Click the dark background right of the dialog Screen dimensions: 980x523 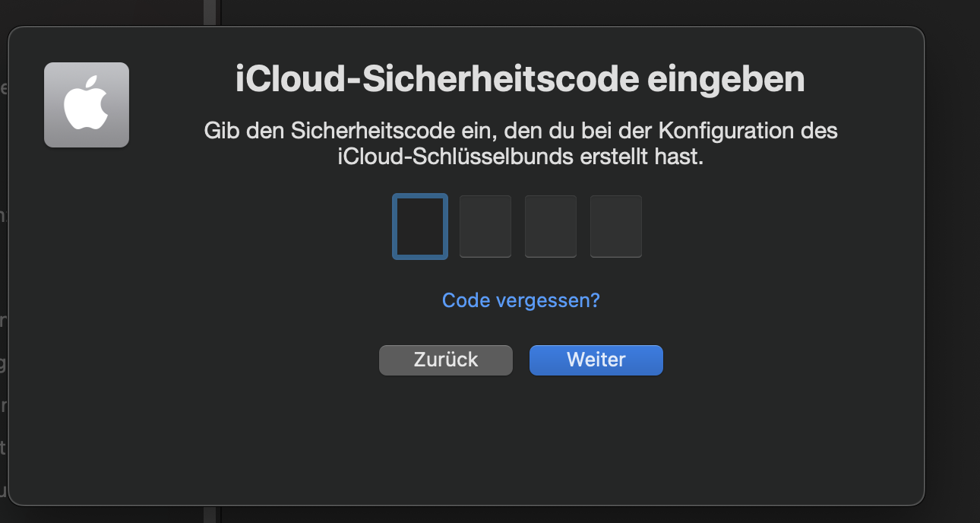pos(953,266)
